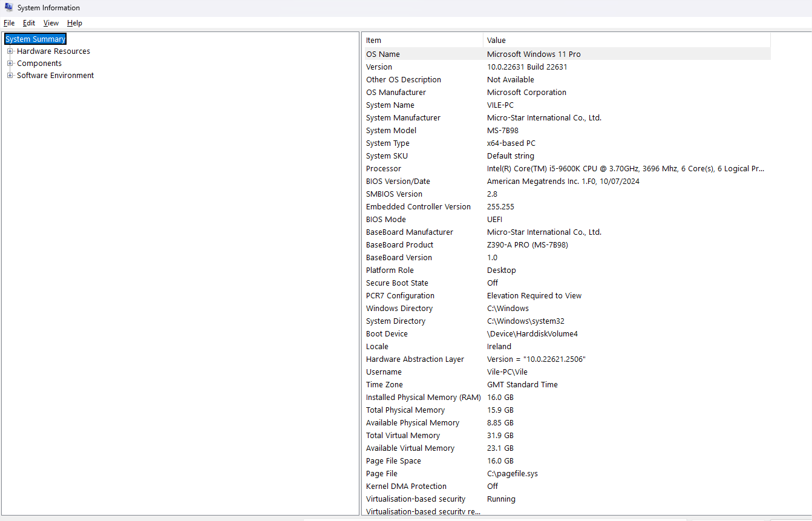Click the value "C:\pagefile.sys"
Viewport: 812px width, 521px height.
click(x=512, y=474)
